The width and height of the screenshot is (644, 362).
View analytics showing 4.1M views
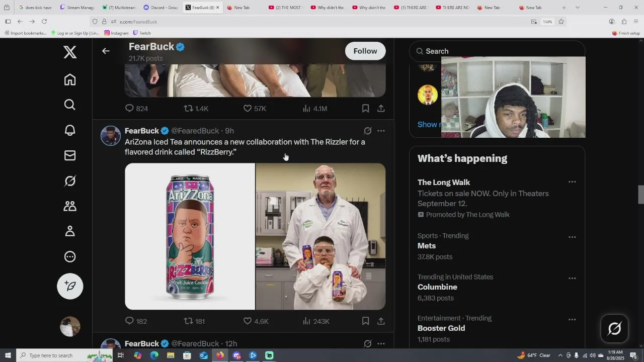(314, 108)
